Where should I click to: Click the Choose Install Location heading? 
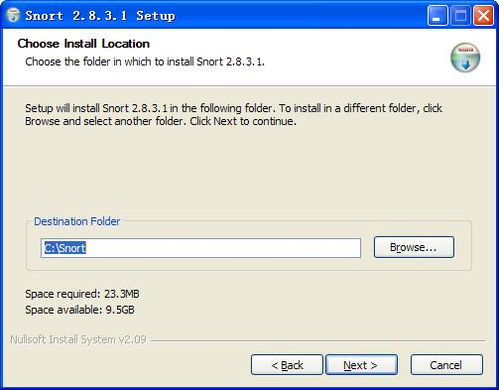(x=83, y=44)
